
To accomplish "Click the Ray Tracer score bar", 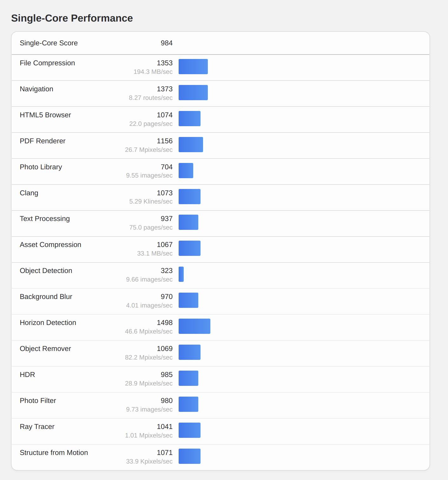I will click(189, 430).
